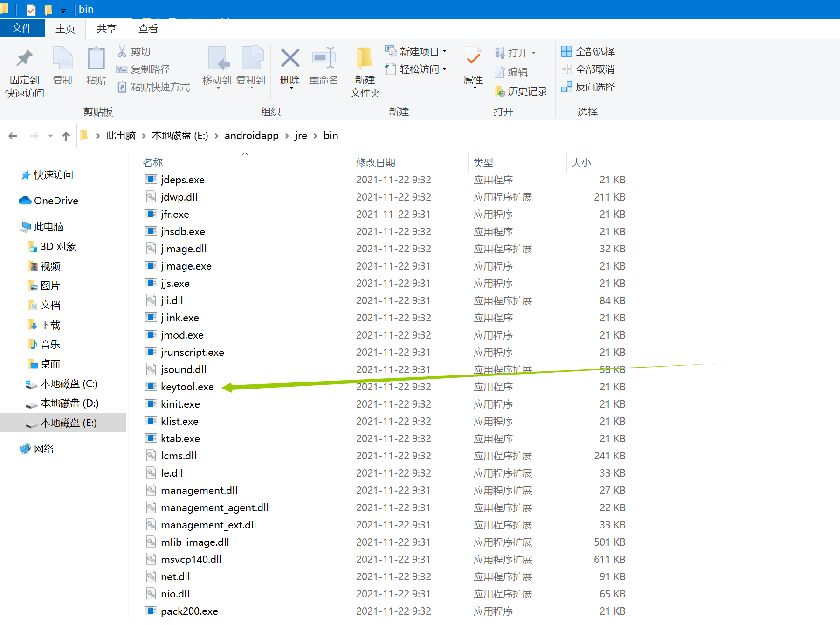Select management_agent.dll file

(215, 507)
